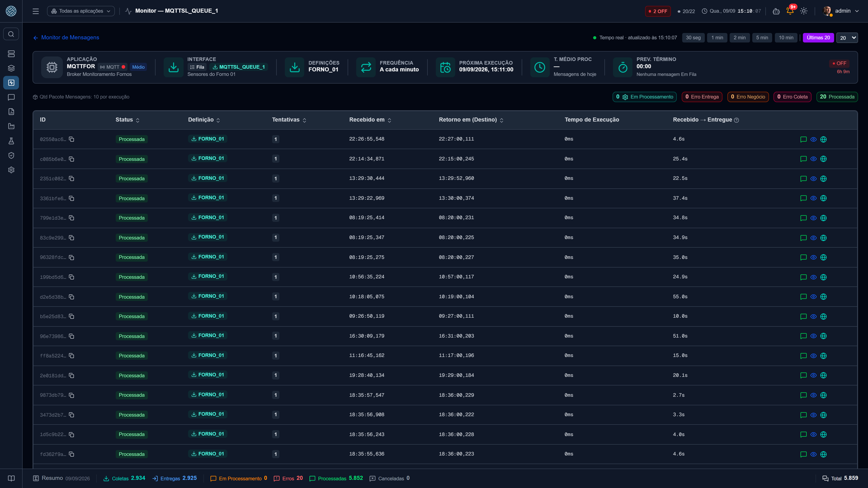Select the 2 min interval
Viewport: 868px width, 488px height.
(740, 38)
